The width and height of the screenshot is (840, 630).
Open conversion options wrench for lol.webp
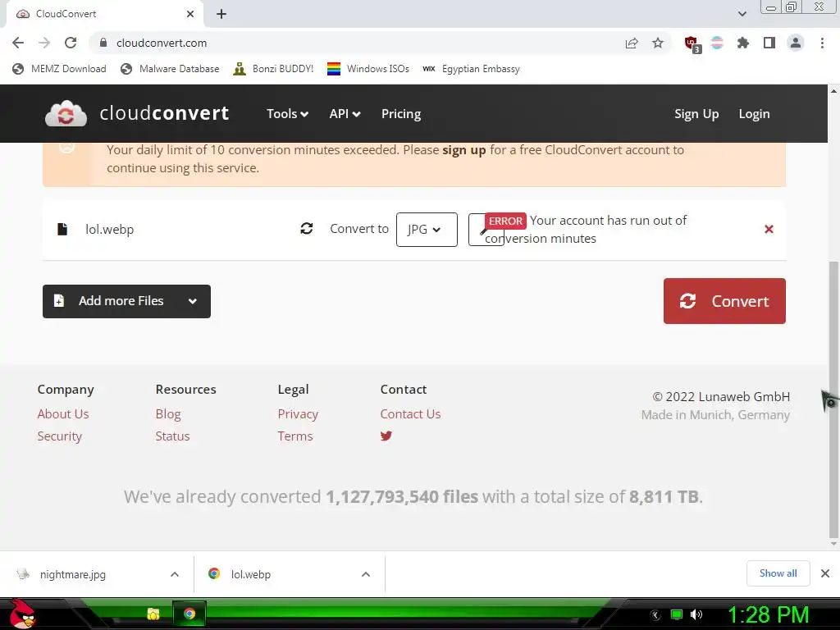tap(476, 230)
